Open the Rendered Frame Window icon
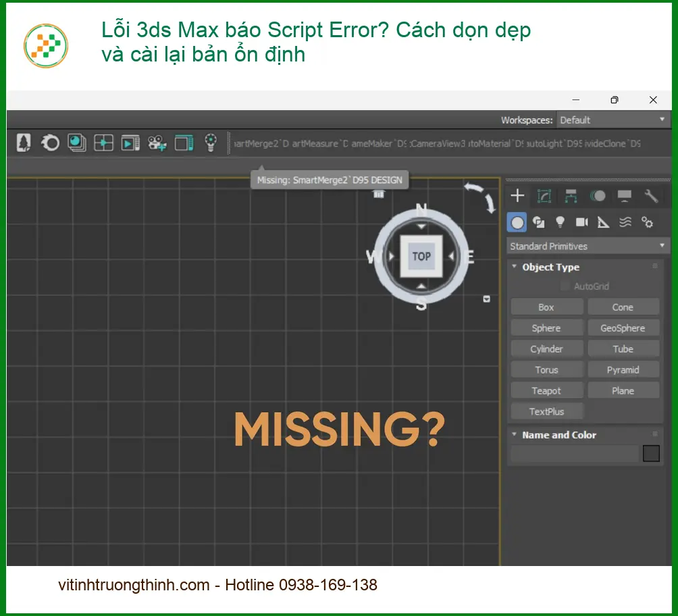 (77, 143)
